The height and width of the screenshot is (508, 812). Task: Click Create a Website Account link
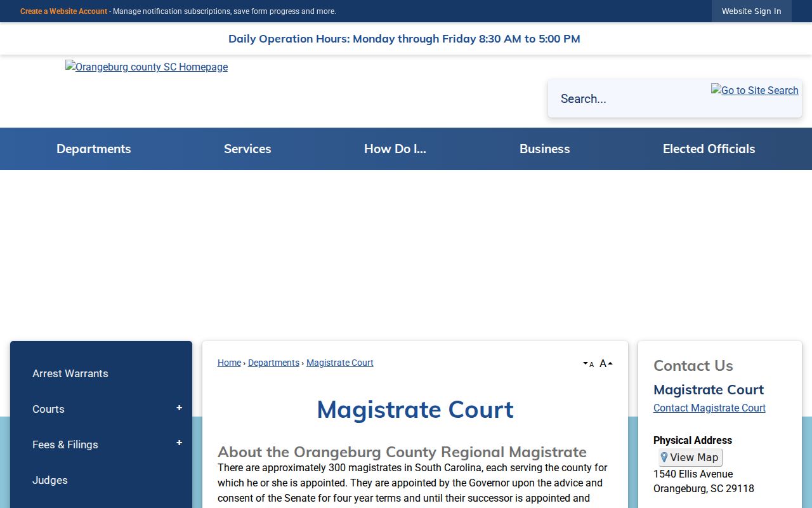point(63,11)
